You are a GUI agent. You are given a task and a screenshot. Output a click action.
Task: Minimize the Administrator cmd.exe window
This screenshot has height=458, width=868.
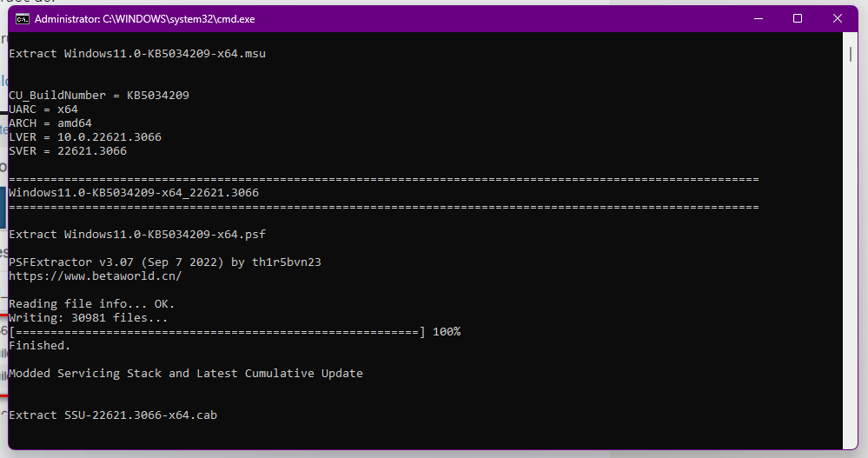point(759,19)
